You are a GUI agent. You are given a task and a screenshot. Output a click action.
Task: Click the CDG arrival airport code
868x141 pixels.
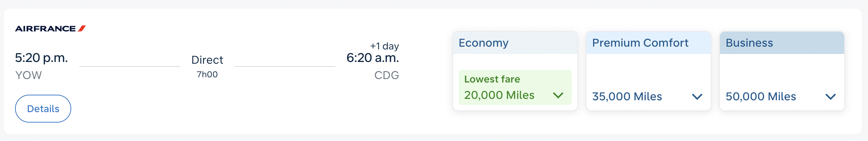[386, 75]
